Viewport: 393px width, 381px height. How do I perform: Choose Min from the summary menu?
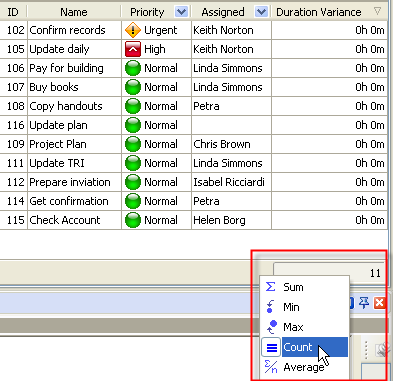pos(305,307)
